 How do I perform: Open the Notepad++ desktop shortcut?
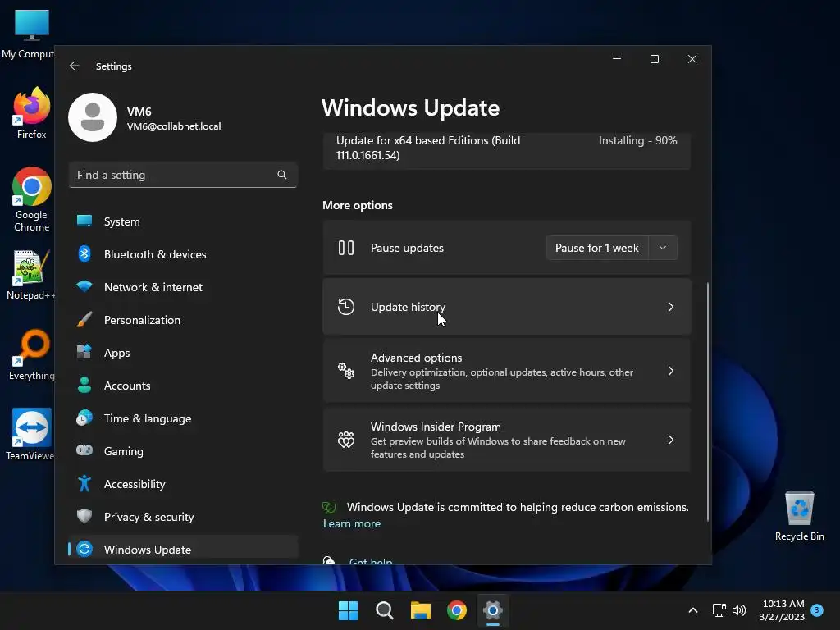pos(32,274)
